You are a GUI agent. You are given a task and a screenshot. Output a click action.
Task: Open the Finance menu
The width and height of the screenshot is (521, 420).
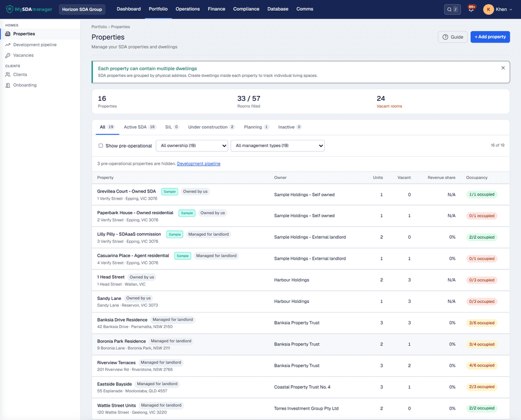pyautogui.click(x=217, y=9)
